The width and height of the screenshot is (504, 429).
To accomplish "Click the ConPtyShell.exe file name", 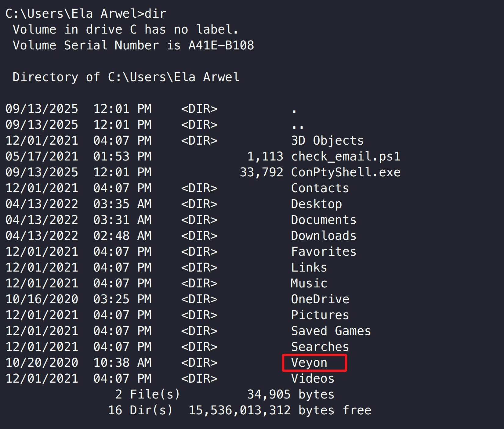I will coord(346,172).
